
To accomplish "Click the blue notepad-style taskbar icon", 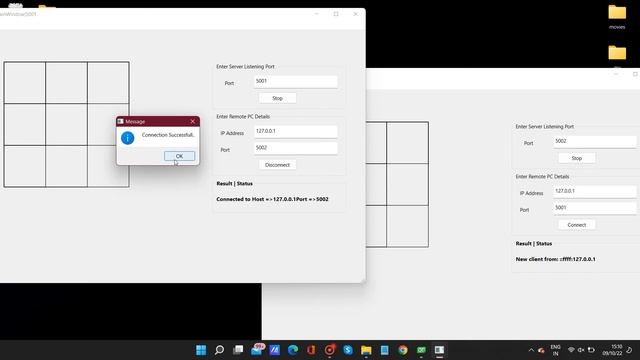I will 384,350.
